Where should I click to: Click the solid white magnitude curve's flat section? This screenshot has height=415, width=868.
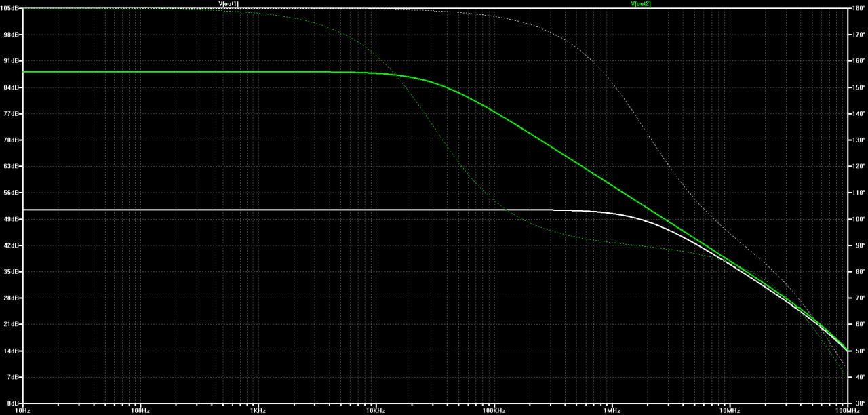coord(271,210)
